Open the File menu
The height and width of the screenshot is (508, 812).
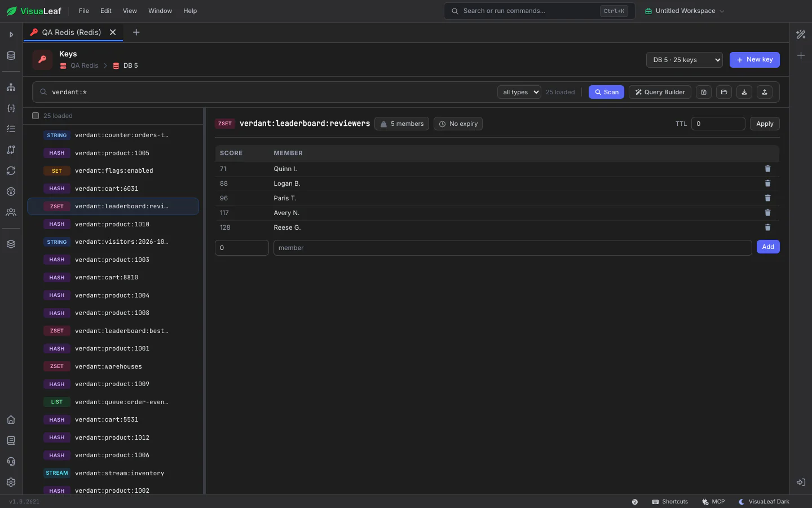(x=84, y=11)
